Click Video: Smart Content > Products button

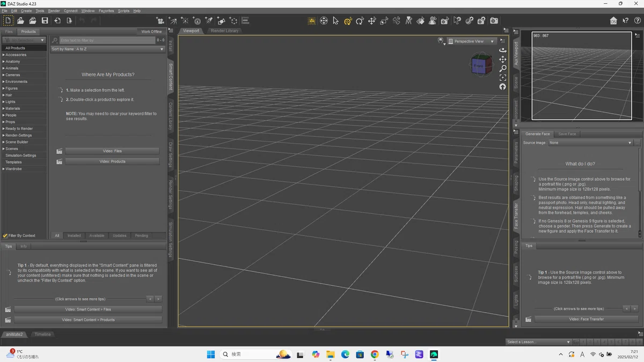click(88, 320)
